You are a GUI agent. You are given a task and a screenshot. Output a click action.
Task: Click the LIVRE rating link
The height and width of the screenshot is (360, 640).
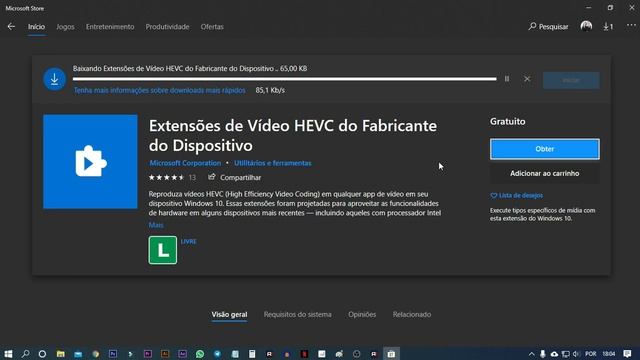pyautogui.click(x=189, y=242)
